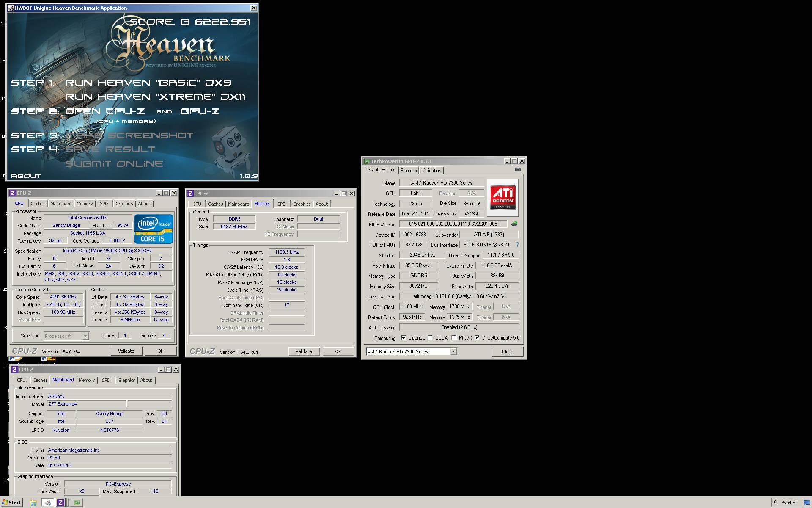Image resolution: width=812 pixels, height=508 pixels.
Task: Open the Graphics tab in CPU-Z CPU window
Action: pos(124,204)
